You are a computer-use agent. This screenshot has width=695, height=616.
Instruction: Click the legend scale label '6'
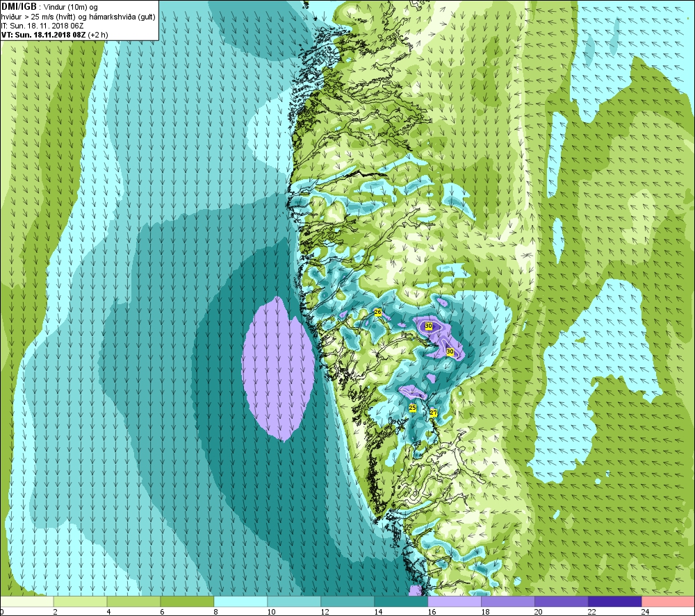pos(162,612)
